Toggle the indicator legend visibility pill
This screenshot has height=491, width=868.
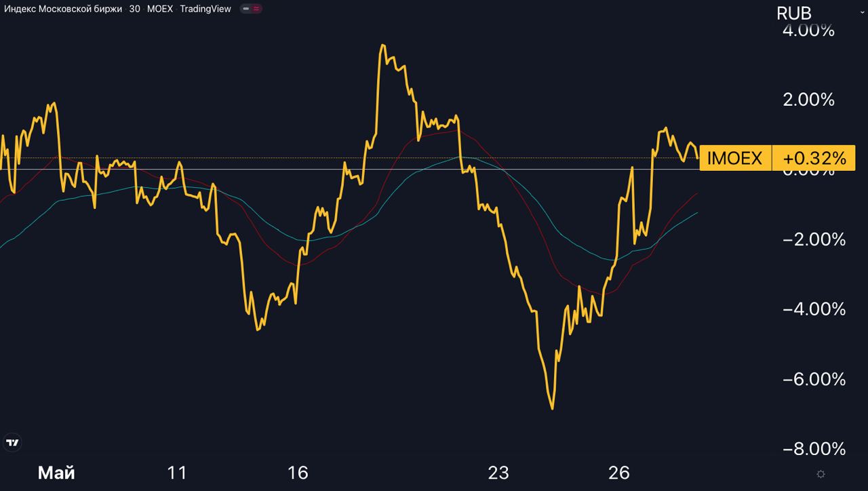(252, 9)
